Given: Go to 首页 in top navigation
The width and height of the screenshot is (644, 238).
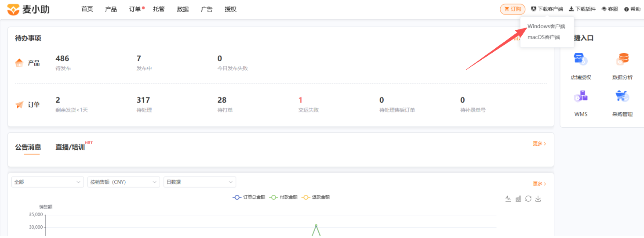Looking at the screenshot, I should [87, 9].
